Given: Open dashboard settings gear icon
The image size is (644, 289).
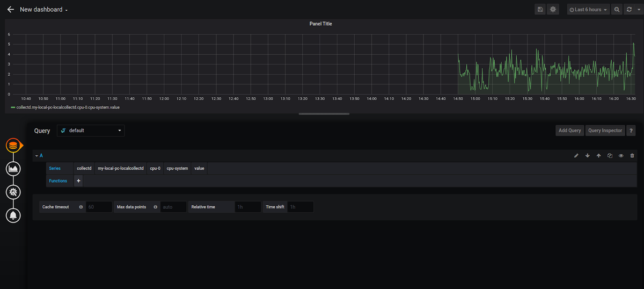Looking at the screenshot, I should coord(553,10).
